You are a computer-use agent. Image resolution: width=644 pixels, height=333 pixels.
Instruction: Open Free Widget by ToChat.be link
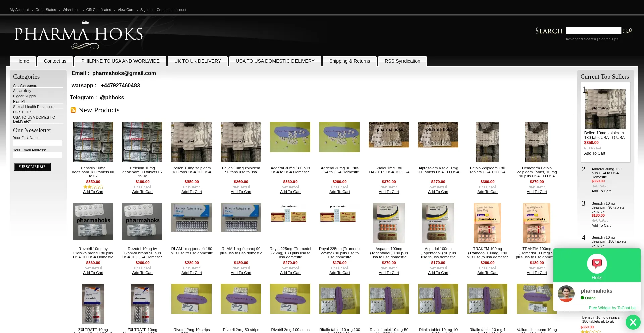612,308
